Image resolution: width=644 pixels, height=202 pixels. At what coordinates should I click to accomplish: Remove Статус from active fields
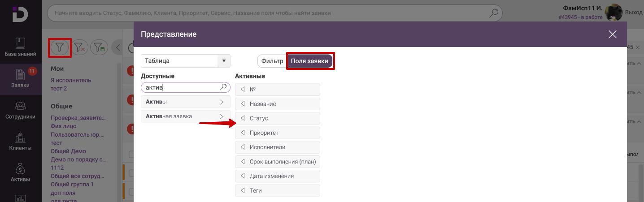243,118
